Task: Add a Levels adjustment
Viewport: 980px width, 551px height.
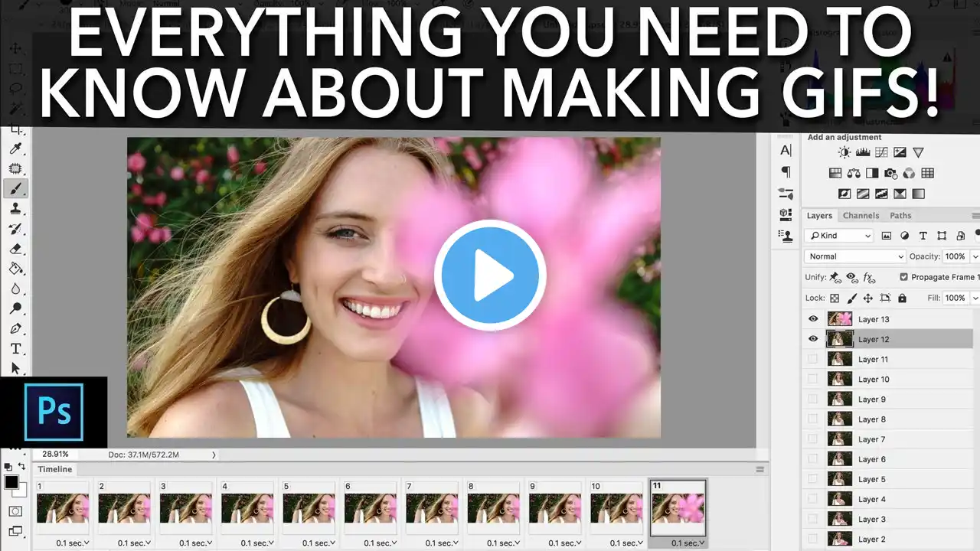Action: (863, 153)
